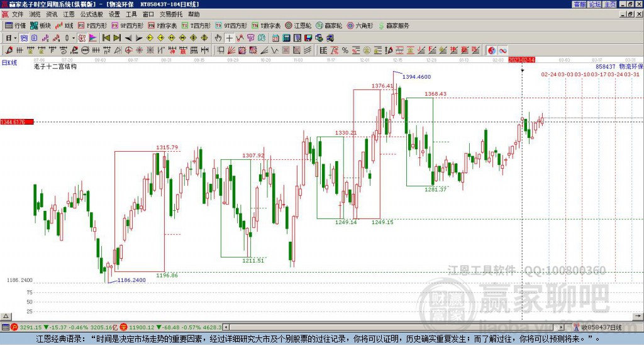Image resolution: width=644 pixels, height=345 pixels.
Task: Open the calculator icon in toolbar
Action: pyautogui.click(x=286, y=38)
